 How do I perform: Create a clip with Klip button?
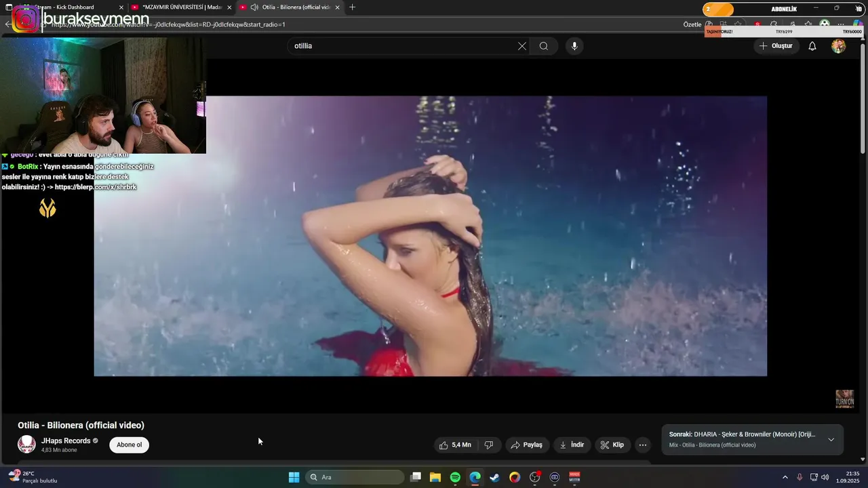point(612,445)
